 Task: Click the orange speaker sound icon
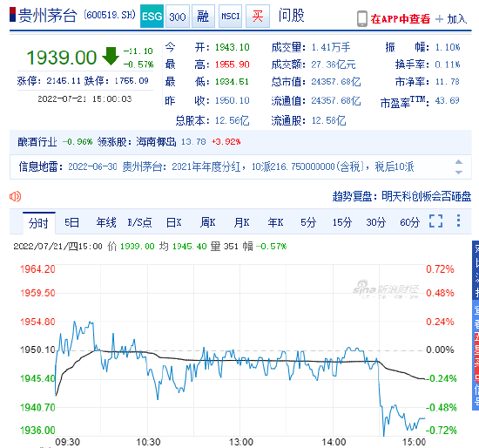pyautogui.click(x=15, y=196)
